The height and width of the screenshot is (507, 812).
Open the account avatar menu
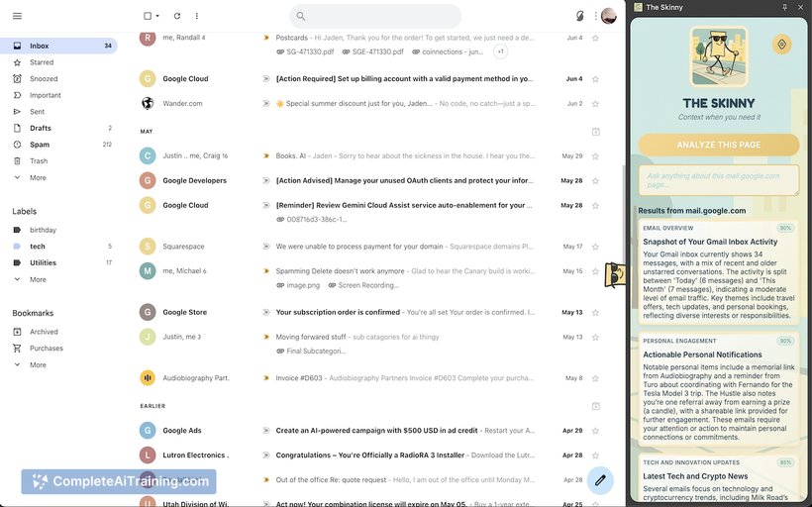(x=609, y=16)
